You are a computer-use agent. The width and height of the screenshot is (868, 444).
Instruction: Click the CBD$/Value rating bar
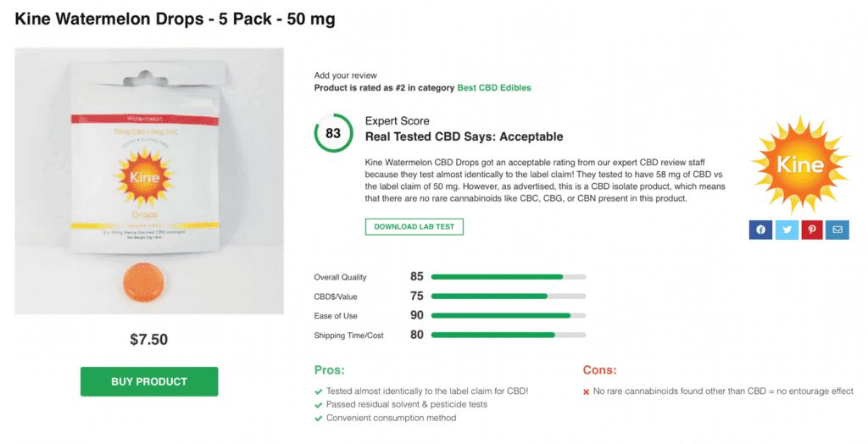tap(508, 297)
